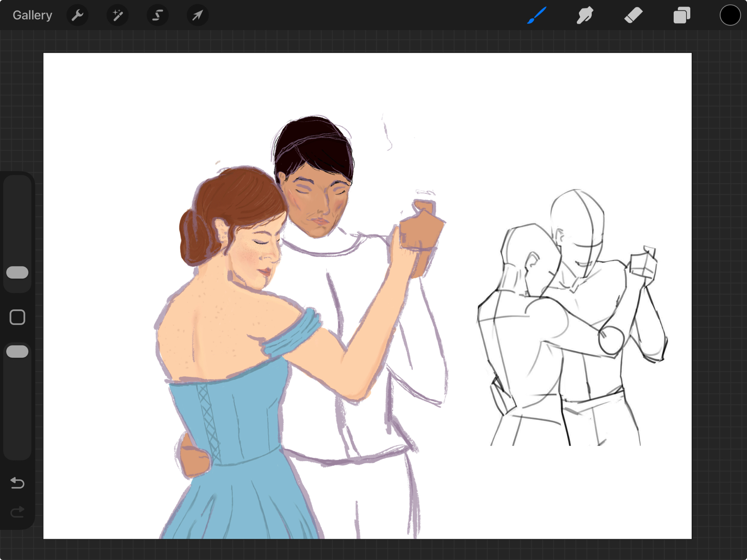Open the Adjustments magic wand menu
Viewport: 747px width, 560px height.
coord(118,15)
